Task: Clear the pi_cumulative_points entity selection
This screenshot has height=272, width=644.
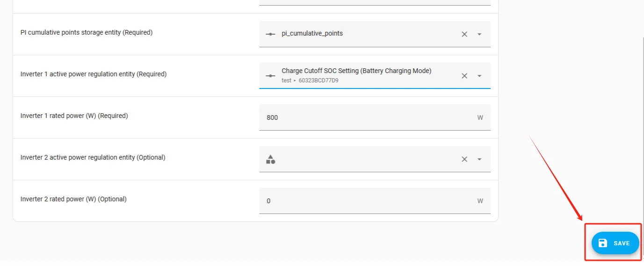Action: [464, 34]
